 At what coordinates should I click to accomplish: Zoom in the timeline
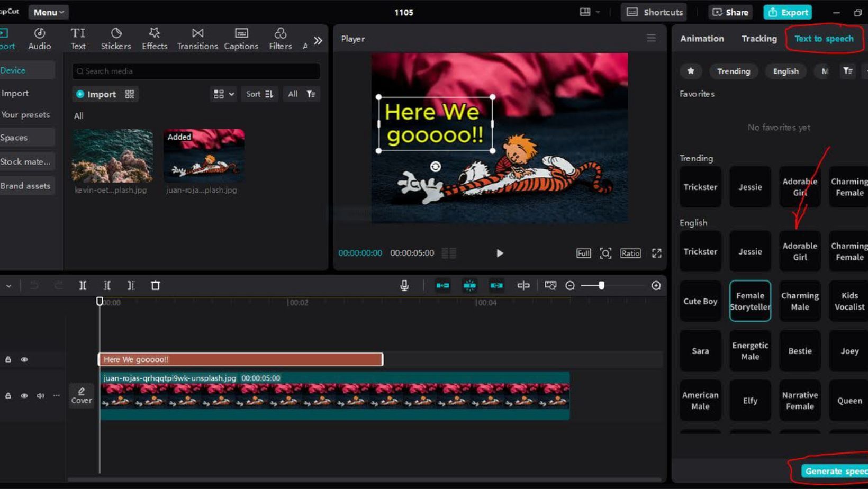point(656,286)
